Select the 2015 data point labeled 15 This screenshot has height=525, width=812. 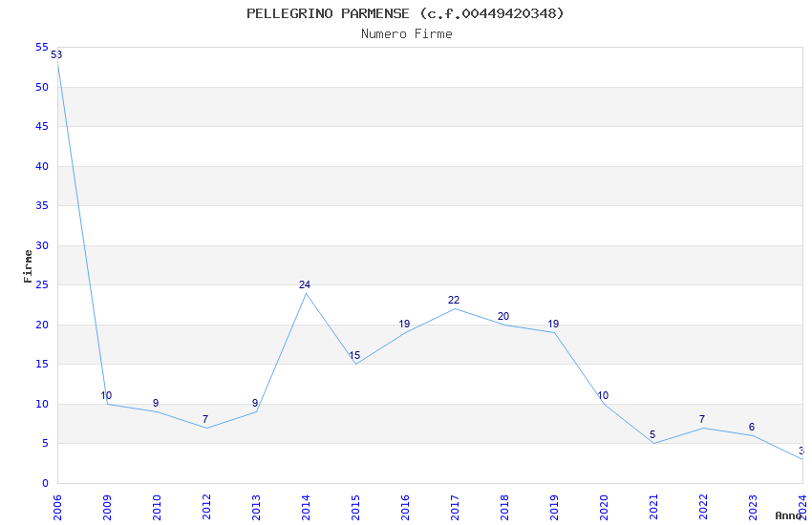pyautogui.click(x=355, y=364)
